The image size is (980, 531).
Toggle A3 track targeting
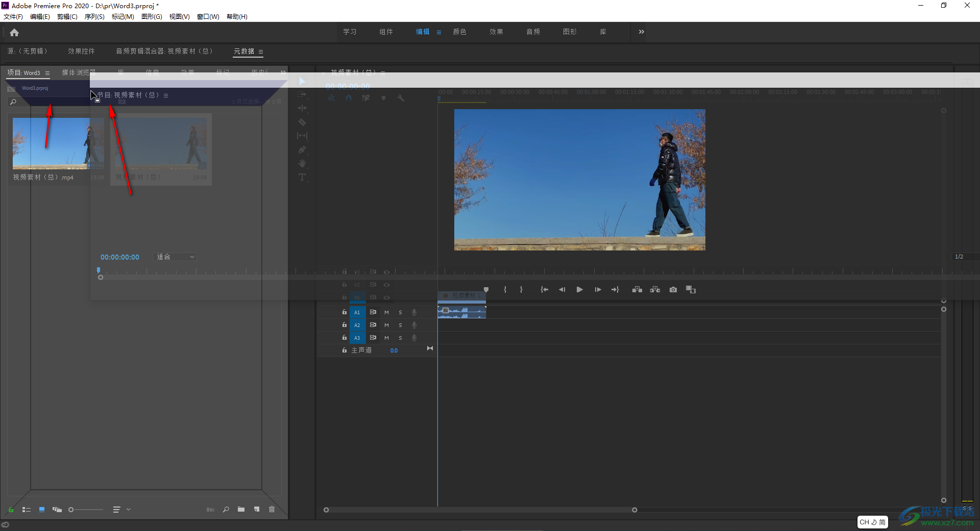[x=357, y=338]
